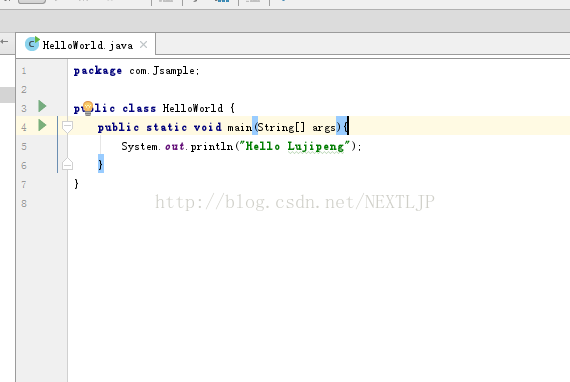Click line number 5 in the gutter

point(24,146)
